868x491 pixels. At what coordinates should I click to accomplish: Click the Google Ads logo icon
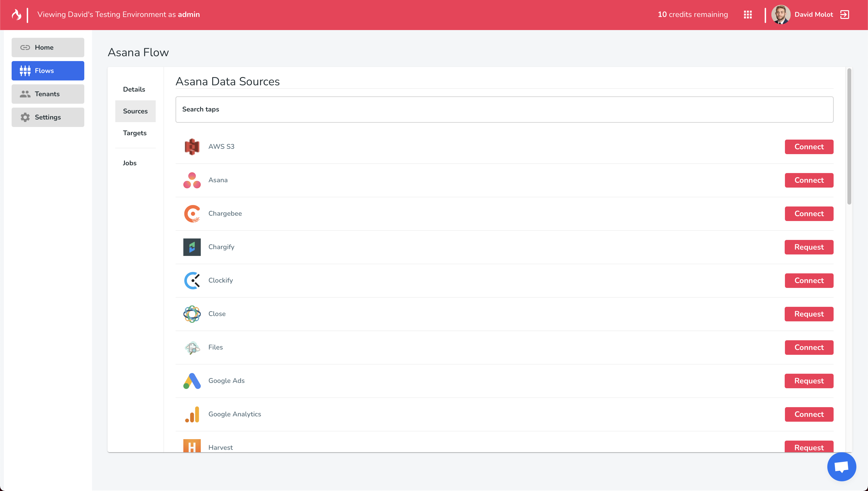(x=192, y=381)
